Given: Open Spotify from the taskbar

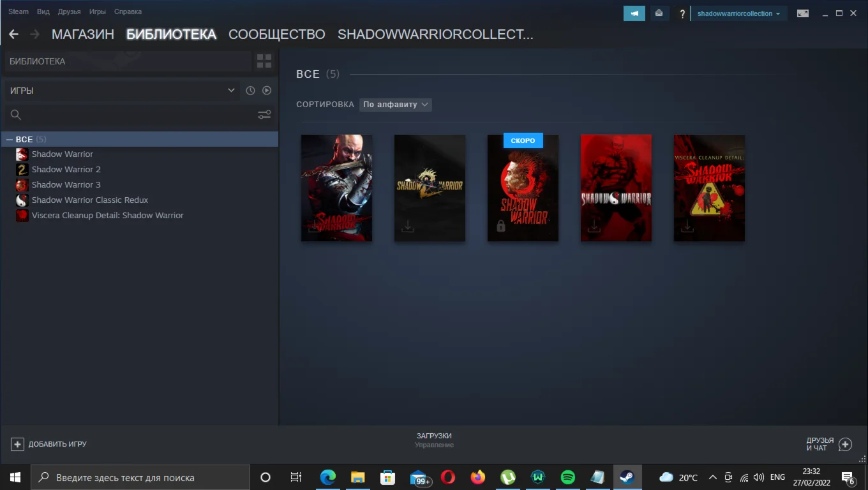Looking at the screenshot, I should click(x=567, y=477).
